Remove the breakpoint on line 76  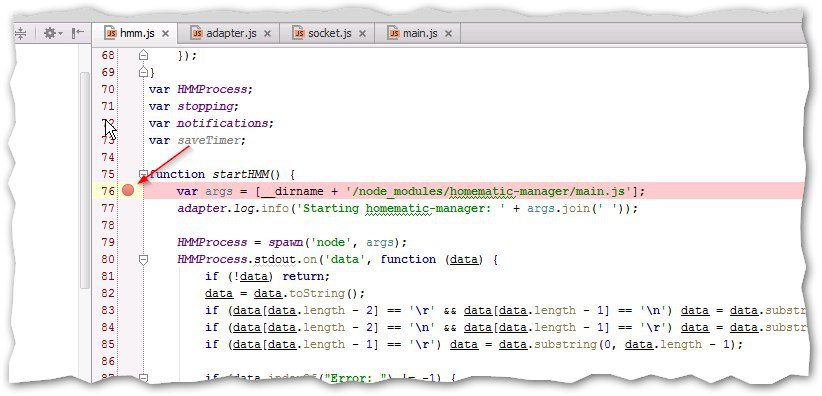coord(128,191)
